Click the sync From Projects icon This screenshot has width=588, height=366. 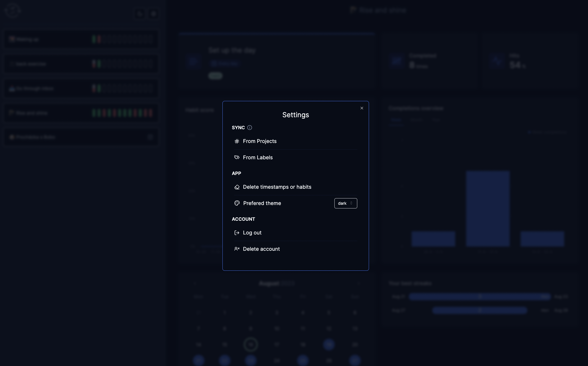point(237,141)
